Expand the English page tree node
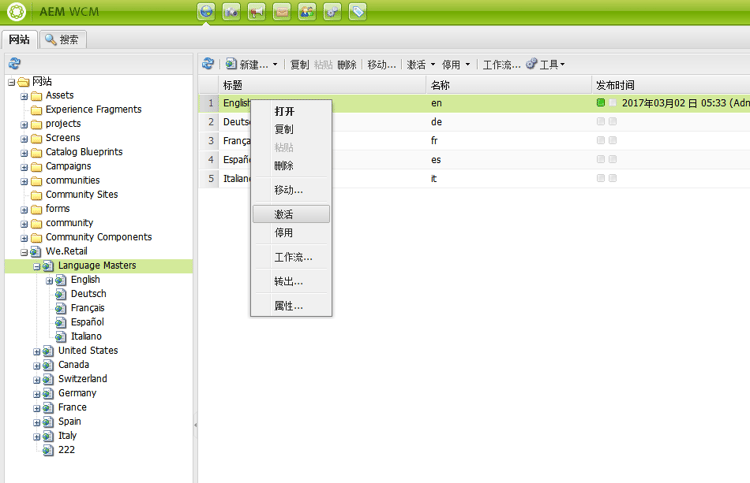 coord(49,281)
